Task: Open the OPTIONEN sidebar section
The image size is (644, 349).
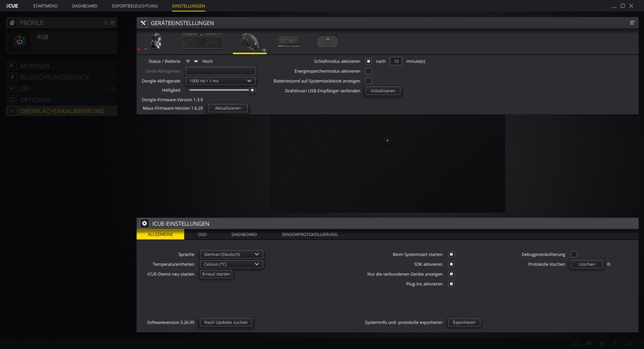Action: (62, 100)
